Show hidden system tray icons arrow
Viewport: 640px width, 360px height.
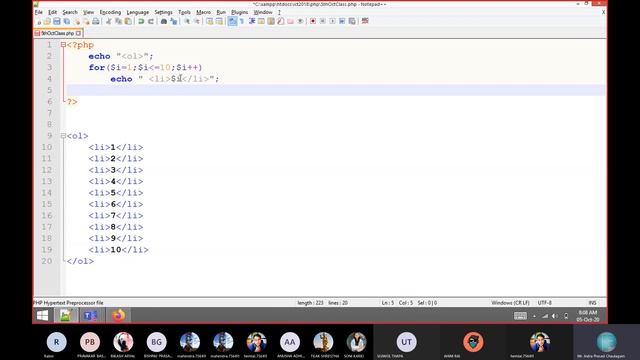pos(534,316)
